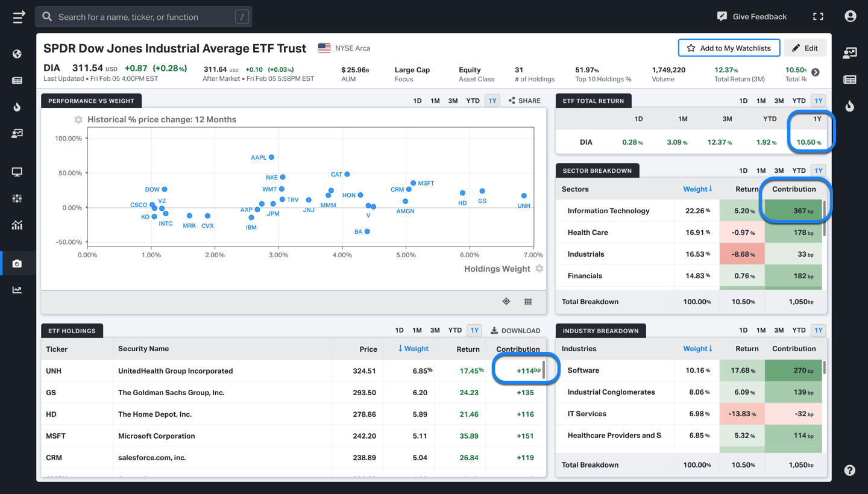Select 3M in Performance vs Weight panel
Image resolution: width=868 pixels, height=494 pixels.
coord(453,101)
